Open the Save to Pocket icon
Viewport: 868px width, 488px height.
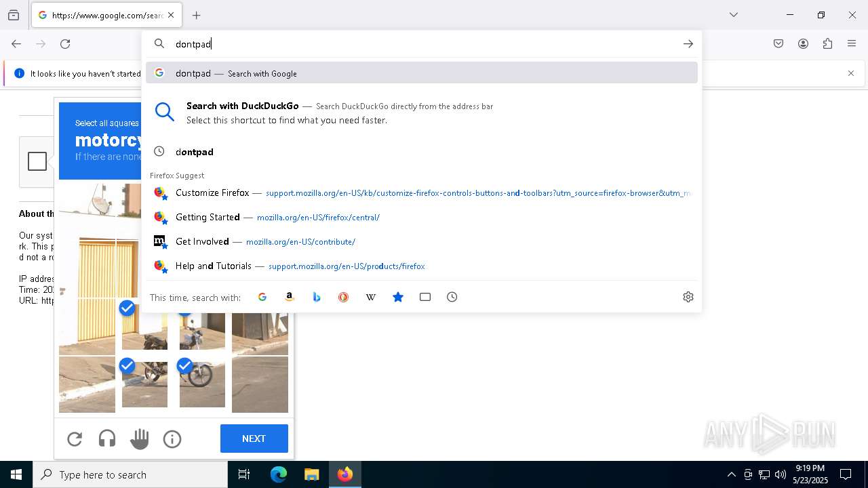[x=778, y=44]
